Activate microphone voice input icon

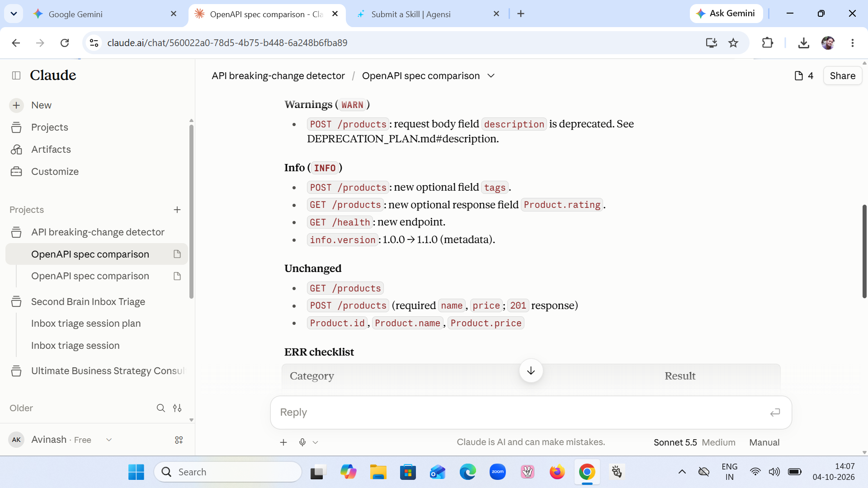coord(302,442)
